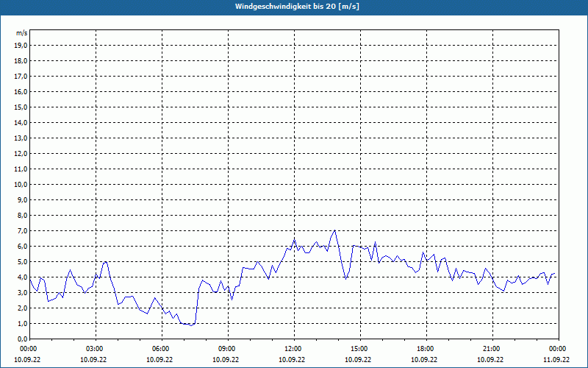Click the 16,0 y-axis label
This screenshot has width=588, height=368.
click(x=21, y=91)
